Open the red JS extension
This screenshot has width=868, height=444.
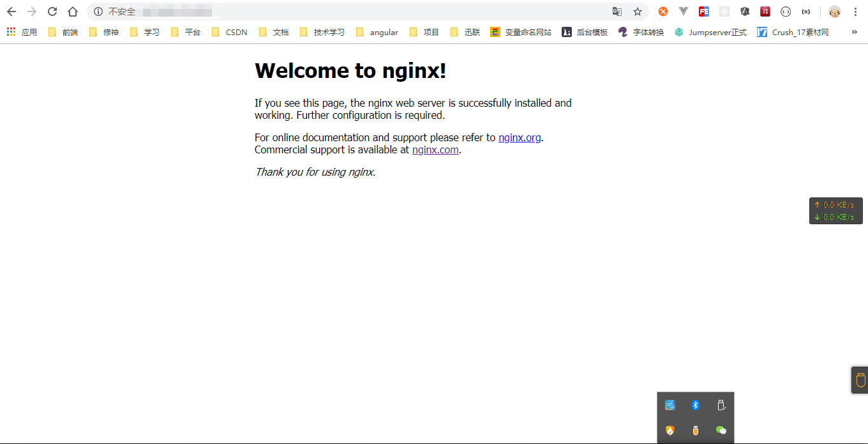(x=765, y=11)
